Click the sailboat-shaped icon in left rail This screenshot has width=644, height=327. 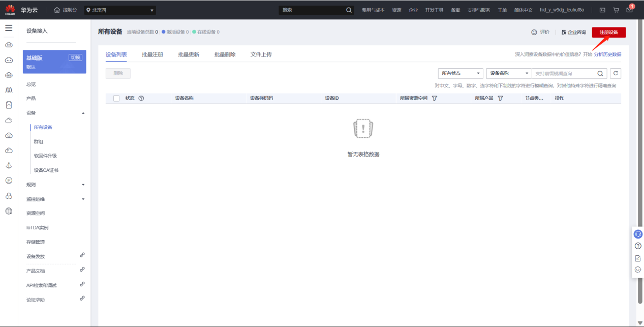(9, 165)
